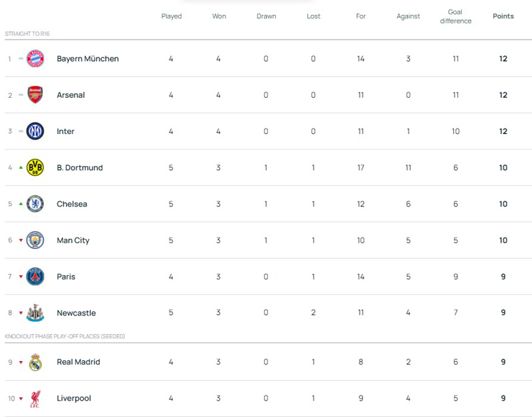Click Newcastle's points value of 9

click(503, 313)
